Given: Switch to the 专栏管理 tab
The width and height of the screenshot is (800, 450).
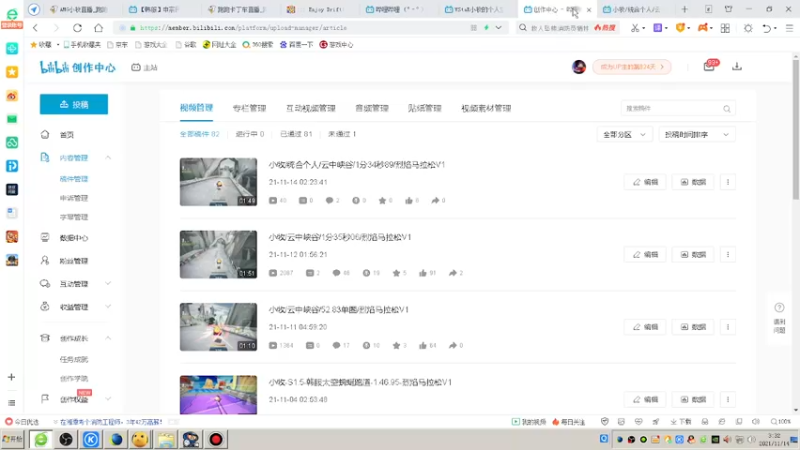Looking at the screenshot, I should tap(249, 108).
